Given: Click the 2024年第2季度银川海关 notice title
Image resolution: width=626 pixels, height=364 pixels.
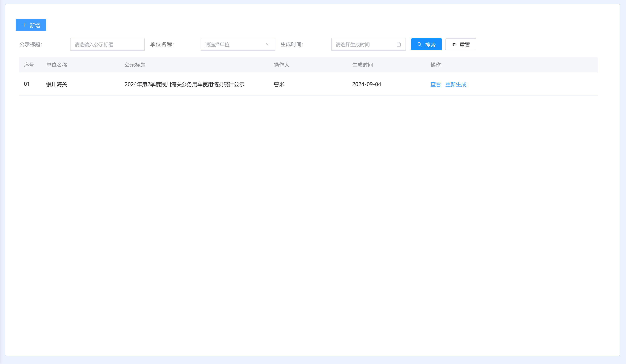Looking at the screenshot, I should click(x=184, y=84).
